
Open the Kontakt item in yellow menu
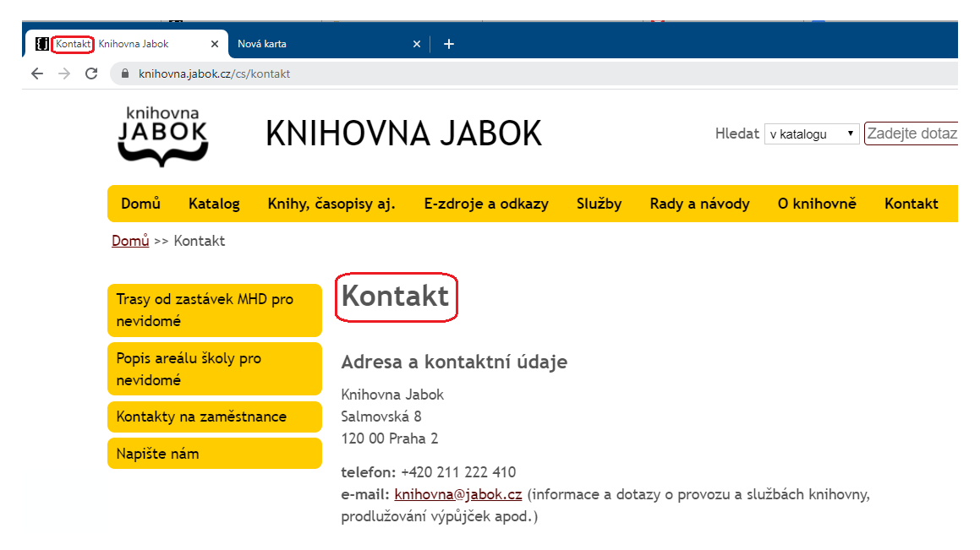pyautogui.click(x=912, y=204)
